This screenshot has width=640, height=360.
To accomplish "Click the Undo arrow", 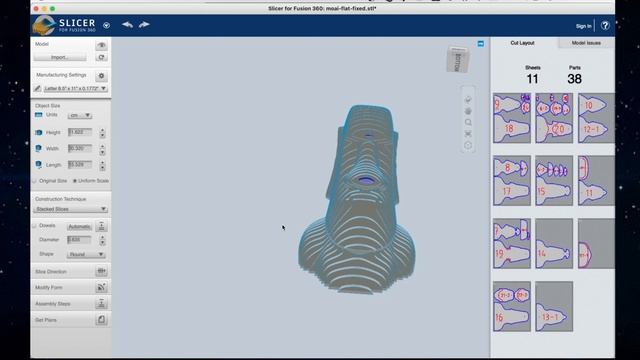I will pos(127,25).
